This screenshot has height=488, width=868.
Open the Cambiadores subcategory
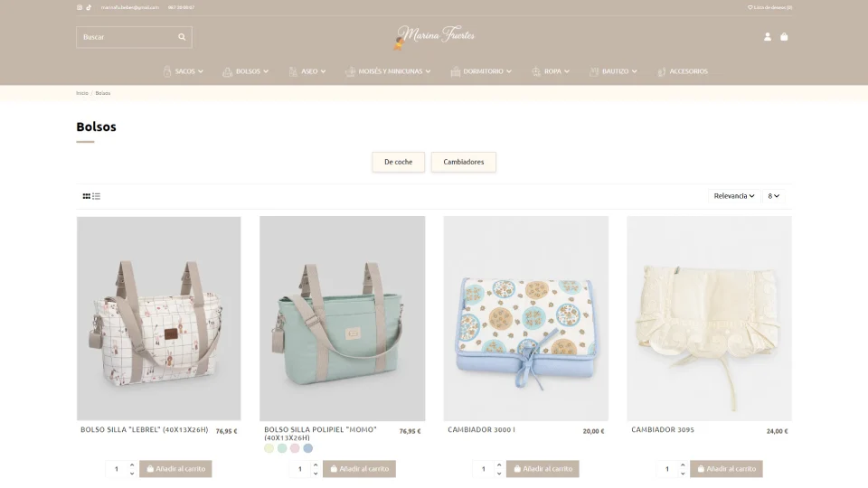click(463, 162)
